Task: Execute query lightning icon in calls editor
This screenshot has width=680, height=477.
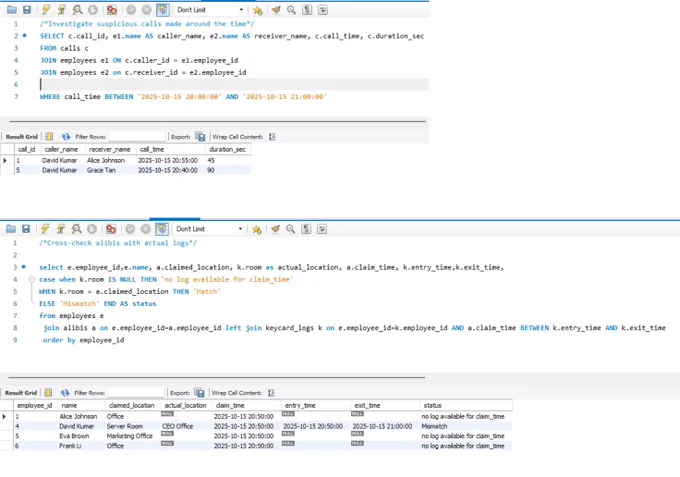Action: (x=46, y=10)
